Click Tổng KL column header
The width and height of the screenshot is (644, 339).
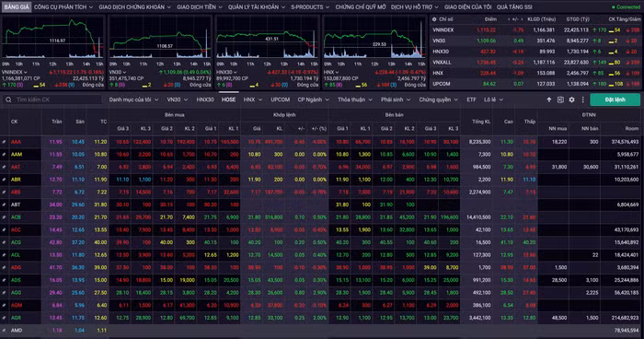tap(481, 122)
